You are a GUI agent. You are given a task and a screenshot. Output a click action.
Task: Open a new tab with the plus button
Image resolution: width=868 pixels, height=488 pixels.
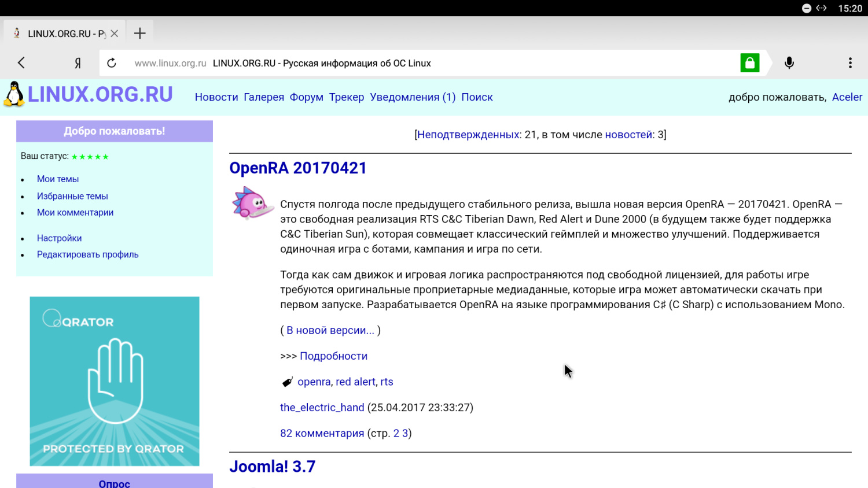[x=140, y=34]
